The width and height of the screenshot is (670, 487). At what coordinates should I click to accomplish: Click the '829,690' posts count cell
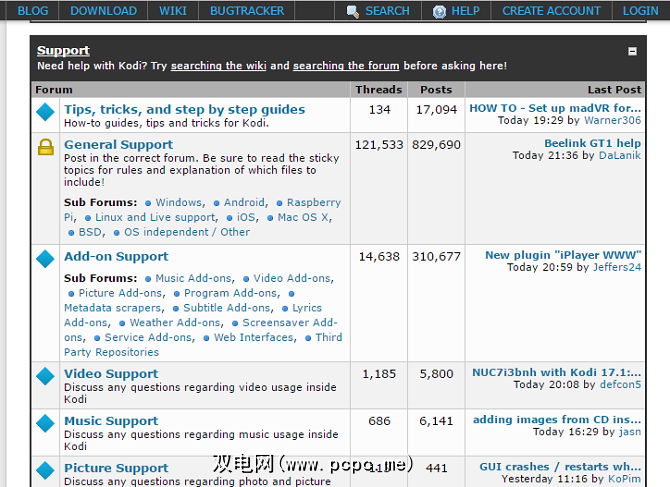tap(436, 188)
